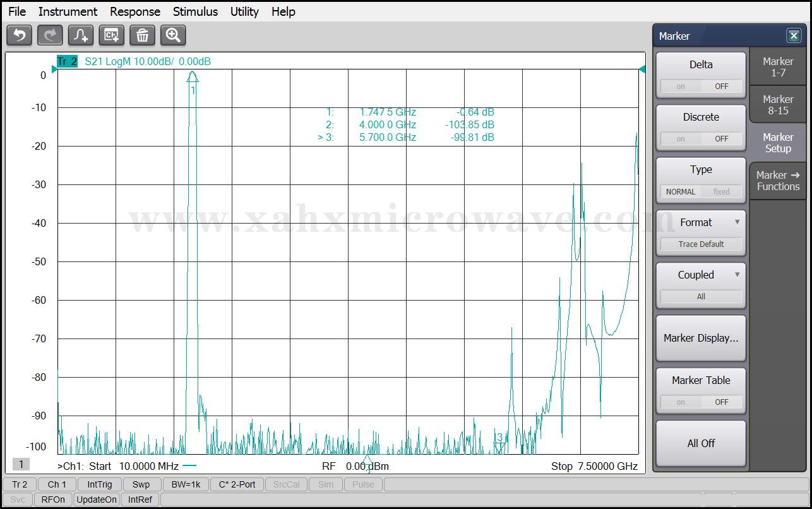The width and height of the screenshot is (812, 509).
Task: Open the Stimulus menu
Action: tap(195, 11)
